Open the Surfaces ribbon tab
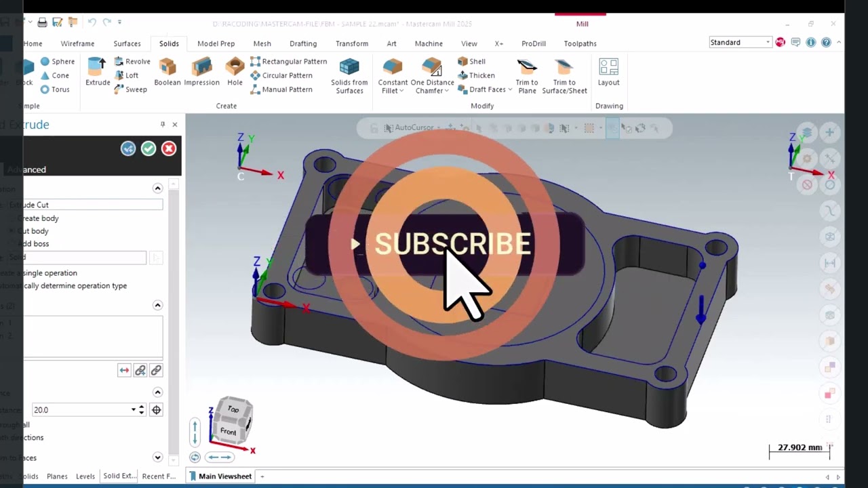 tap(127, 43)
